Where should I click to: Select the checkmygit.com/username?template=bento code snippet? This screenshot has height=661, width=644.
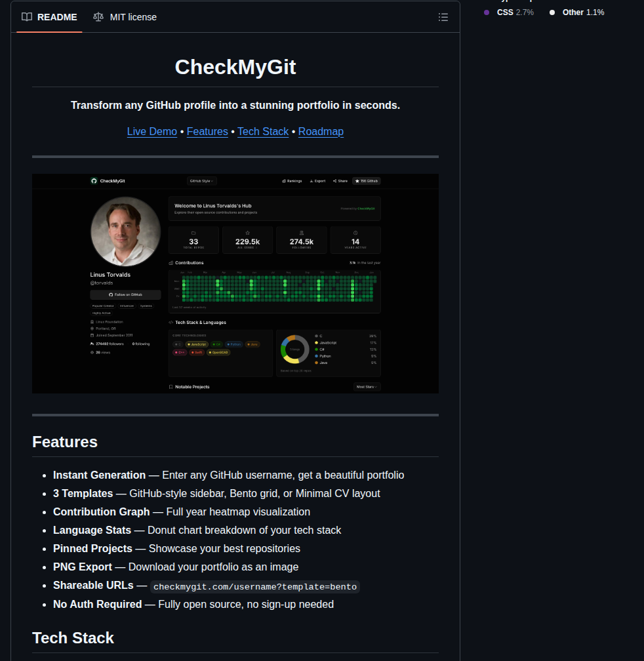pos(255,587)
